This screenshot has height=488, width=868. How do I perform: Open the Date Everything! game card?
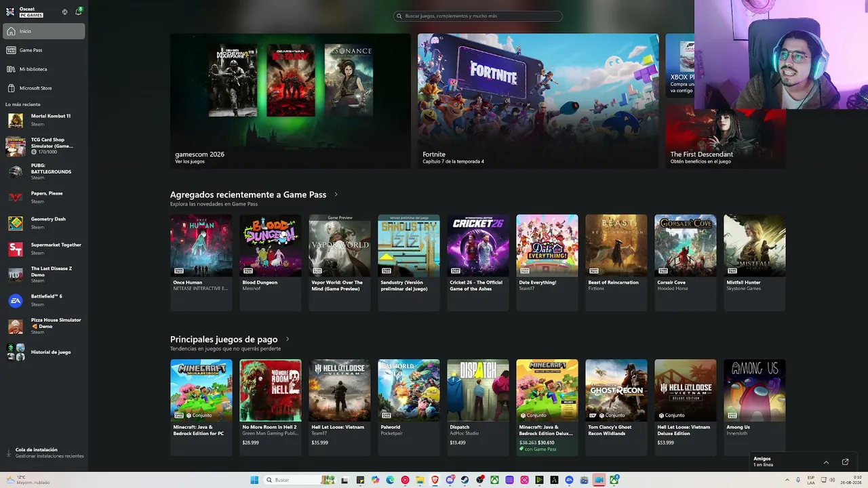tap(547, 262)
